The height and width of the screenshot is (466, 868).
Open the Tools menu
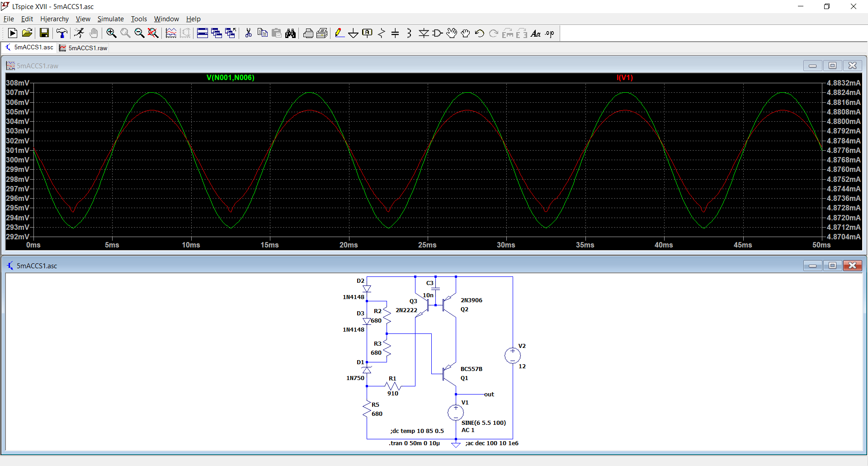click(139, 19)
